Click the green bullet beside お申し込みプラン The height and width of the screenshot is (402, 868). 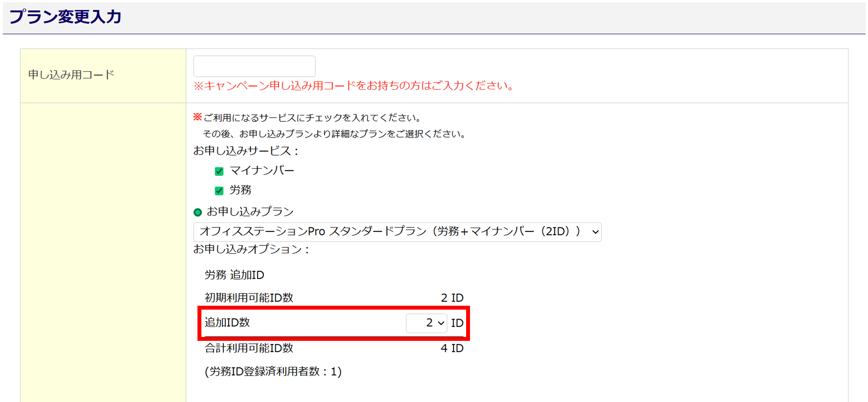[x=198, y=212]
